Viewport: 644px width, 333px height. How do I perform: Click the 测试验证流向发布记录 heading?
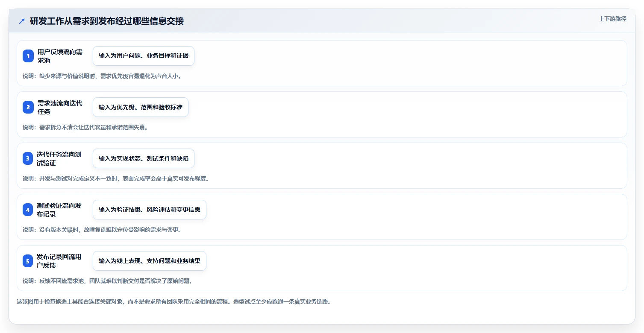pos(59,210)
